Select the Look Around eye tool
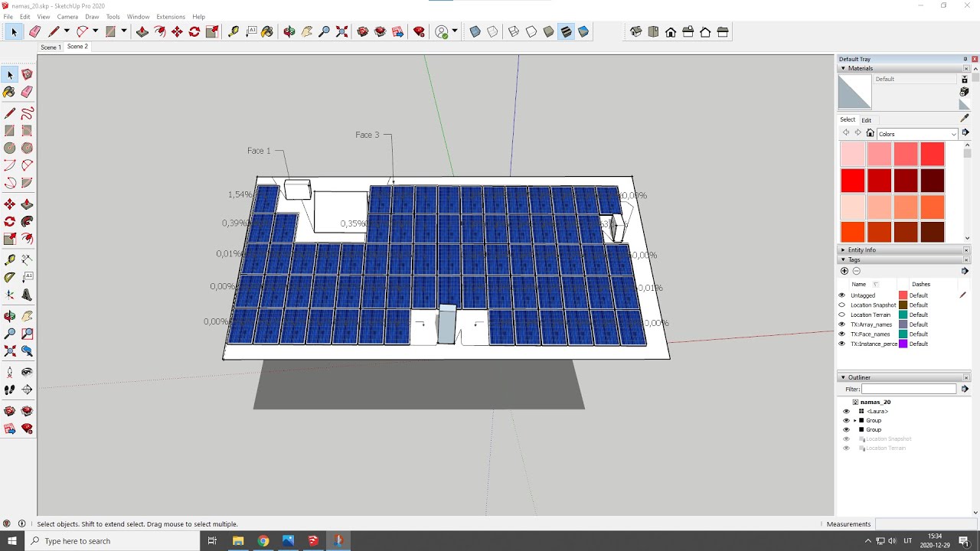 [x=27, y=372]
